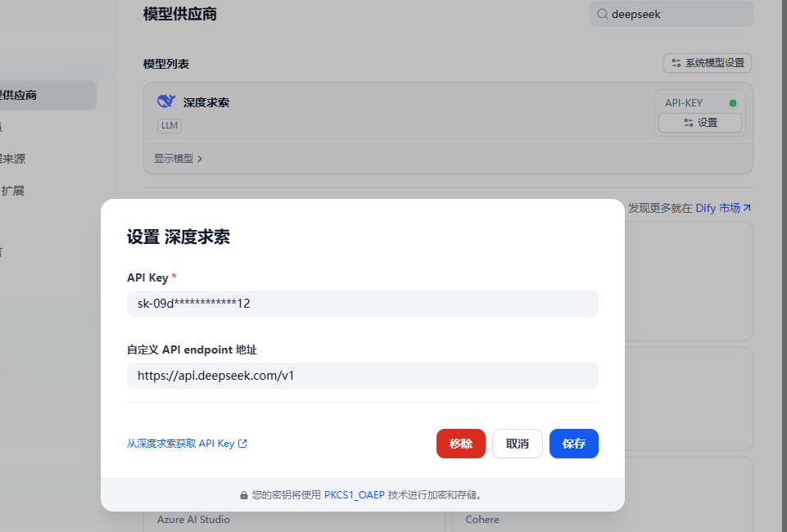Click the red 移除 remove button
This screenshot has width=787, height=532.
[461, 444]
